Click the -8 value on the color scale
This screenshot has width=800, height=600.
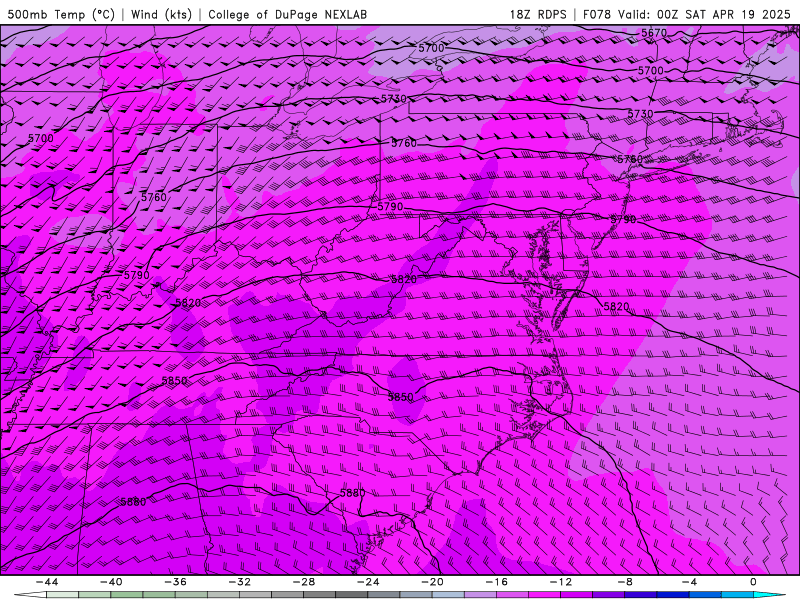(626, 582)
